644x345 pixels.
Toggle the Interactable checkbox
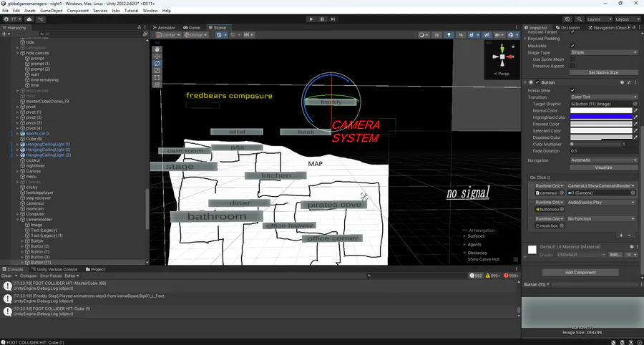572,90
